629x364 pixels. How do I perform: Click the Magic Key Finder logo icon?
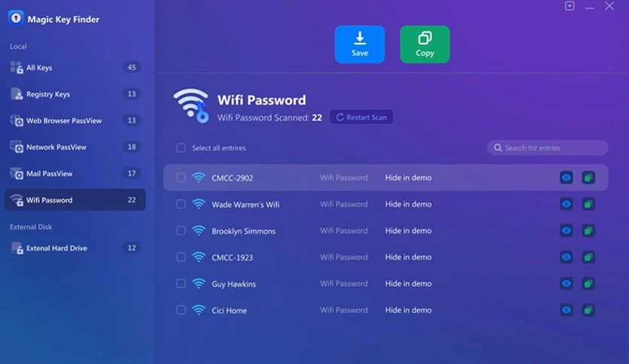click(16, 19)
